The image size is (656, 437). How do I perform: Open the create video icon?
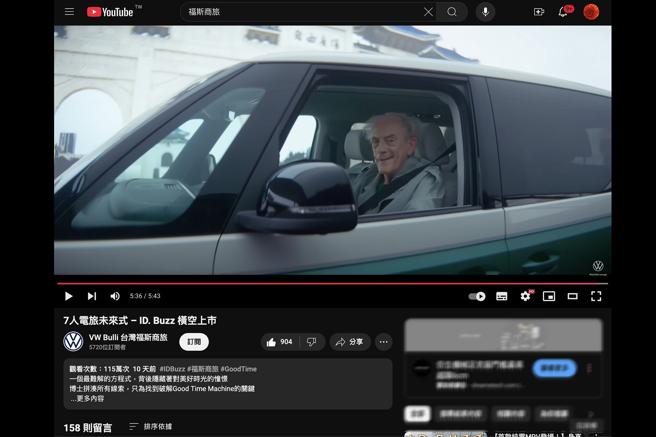pyautogui.click(x=539, y=12)
